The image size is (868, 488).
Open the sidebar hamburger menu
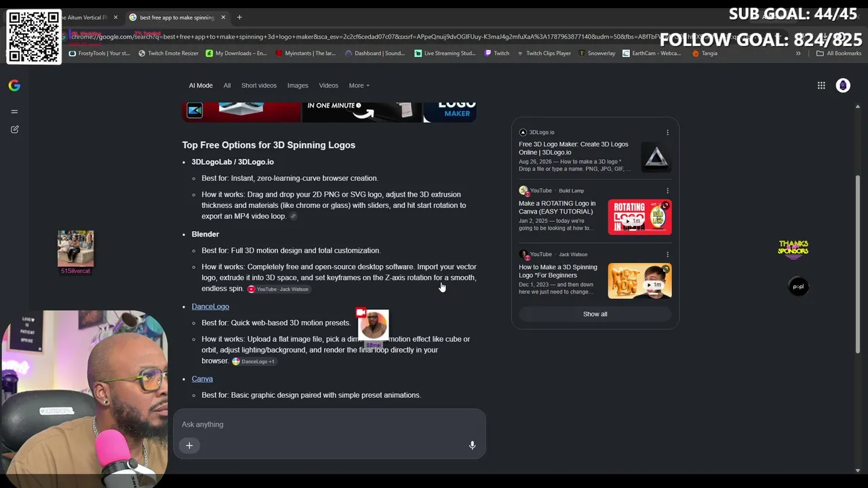(14, 111)
